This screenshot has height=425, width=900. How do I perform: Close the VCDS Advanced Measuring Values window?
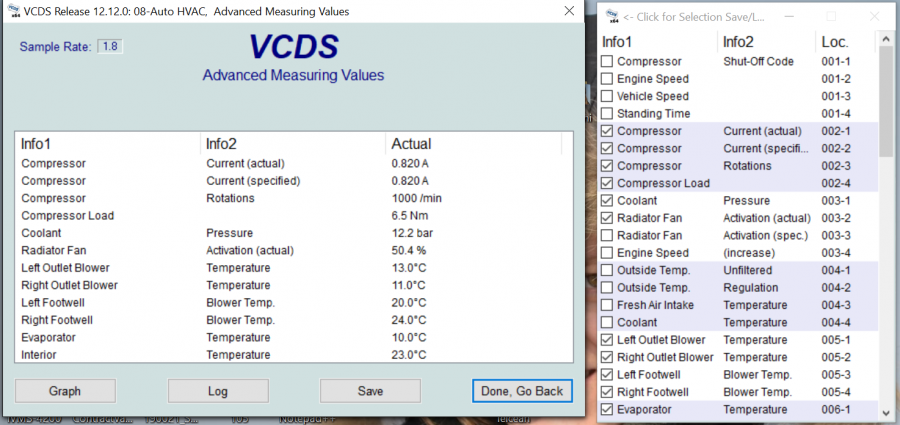[567, 11]
